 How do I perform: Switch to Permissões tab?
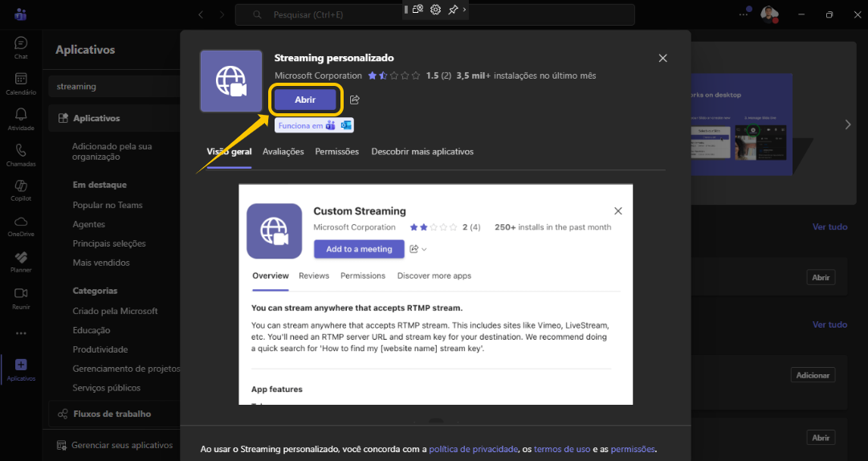(336, 152)
